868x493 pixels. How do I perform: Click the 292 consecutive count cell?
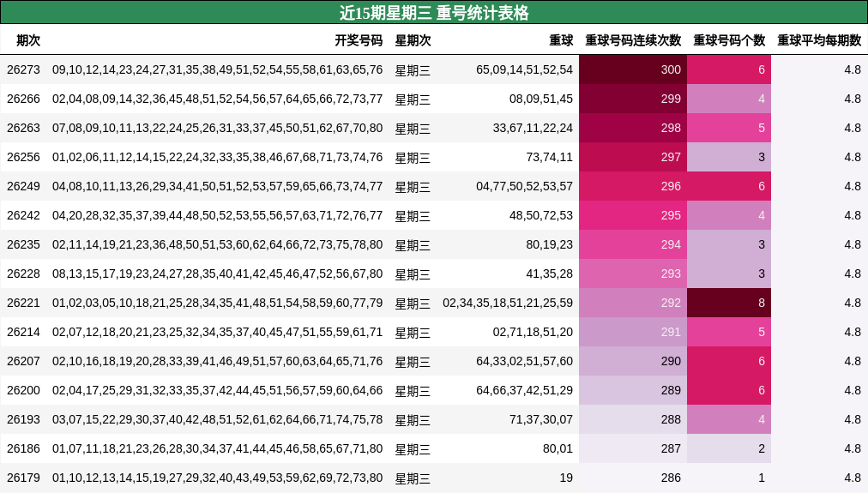point(633,304)
